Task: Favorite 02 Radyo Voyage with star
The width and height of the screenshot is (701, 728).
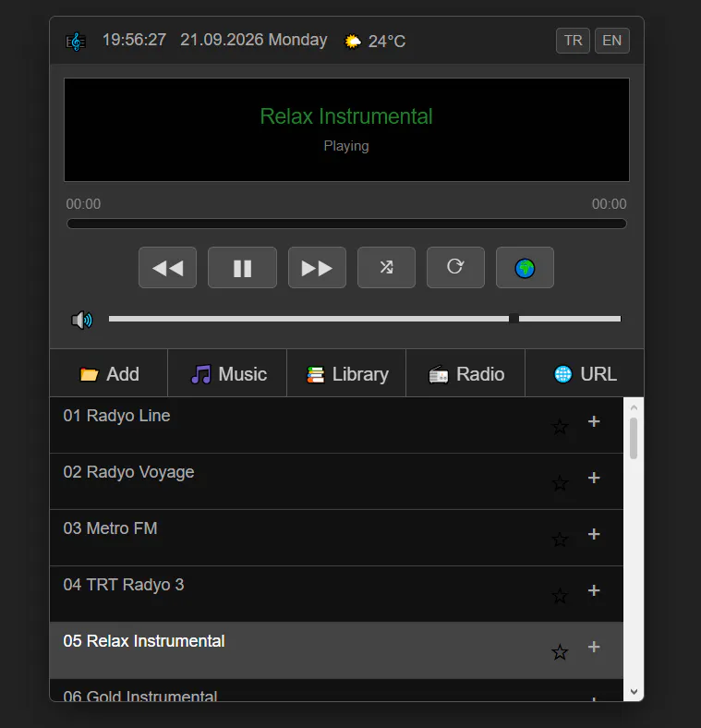Action: (560, 483)
